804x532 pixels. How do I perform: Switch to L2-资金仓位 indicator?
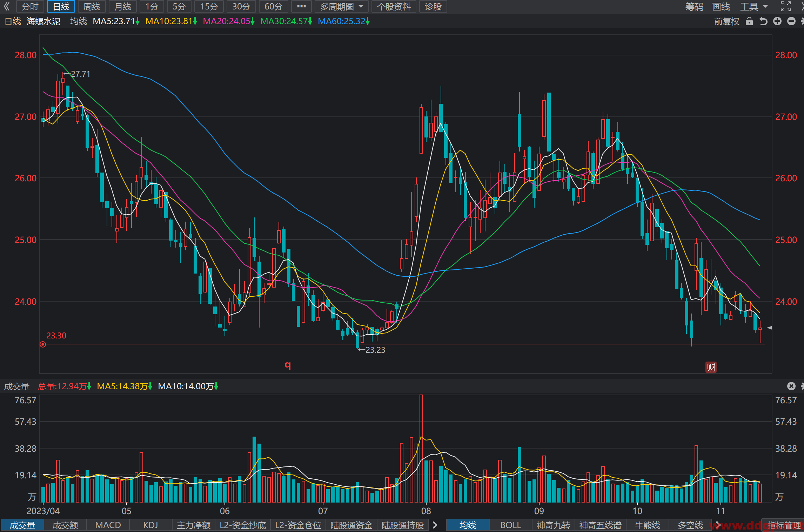pyautogui.click(x=298, y=525)
